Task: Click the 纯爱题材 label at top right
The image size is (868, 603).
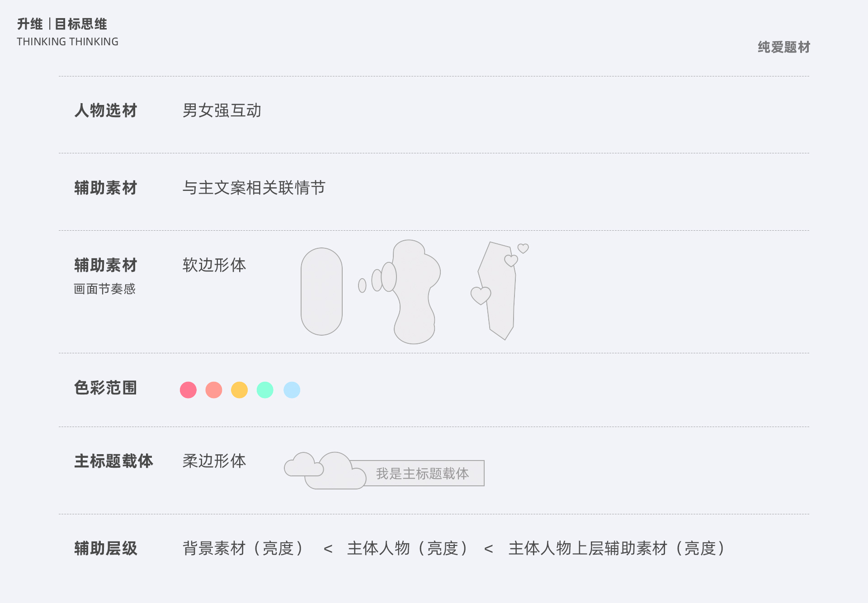Action: point(784,47)
